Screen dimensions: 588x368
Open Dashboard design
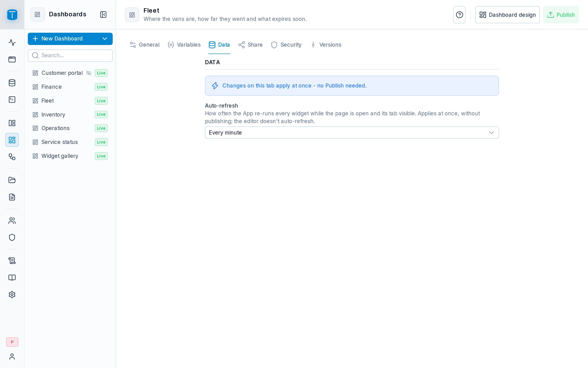pyautogui.click(x=507, y=15)
